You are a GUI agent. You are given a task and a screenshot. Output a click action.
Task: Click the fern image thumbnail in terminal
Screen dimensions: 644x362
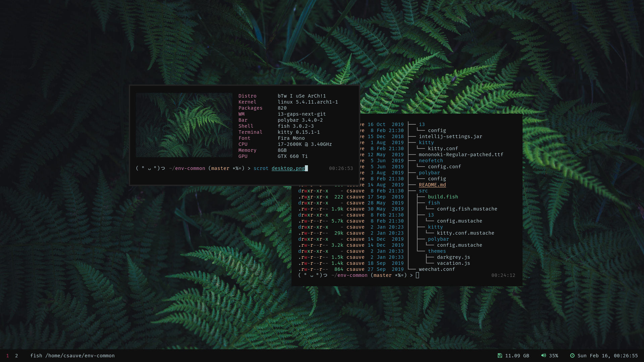184,125
